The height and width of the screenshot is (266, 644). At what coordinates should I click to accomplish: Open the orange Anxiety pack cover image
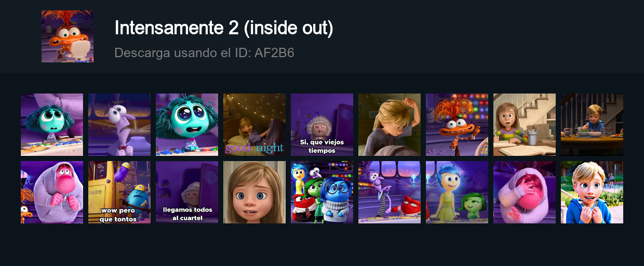pyautogui.click(x=68, y=36)
